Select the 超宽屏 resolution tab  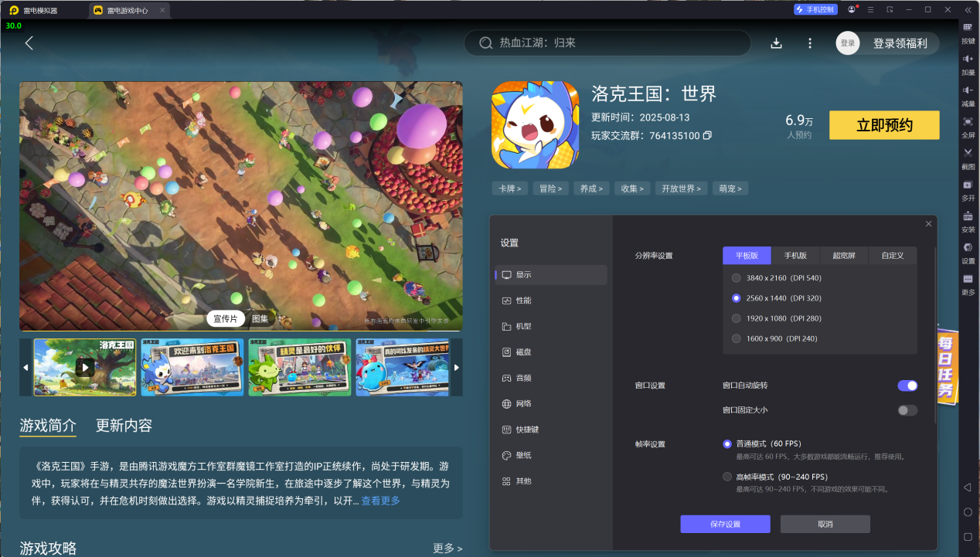[x=844, y=255]
